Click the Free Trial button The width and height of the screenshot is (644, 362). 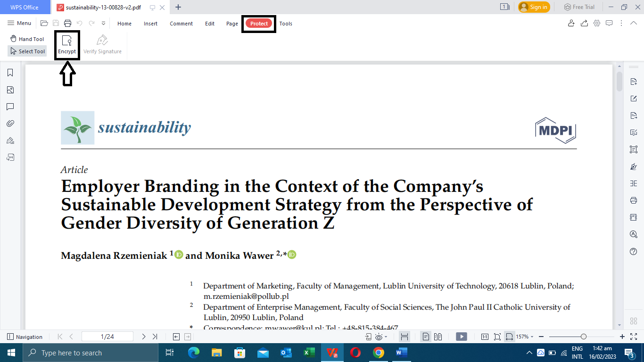[579, 7]
